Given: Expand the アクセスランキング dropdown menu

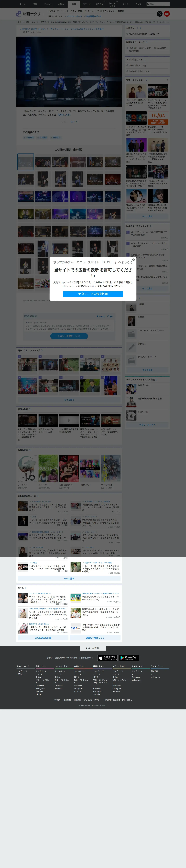Looking at the screenshot, I should tap(106, 11).
